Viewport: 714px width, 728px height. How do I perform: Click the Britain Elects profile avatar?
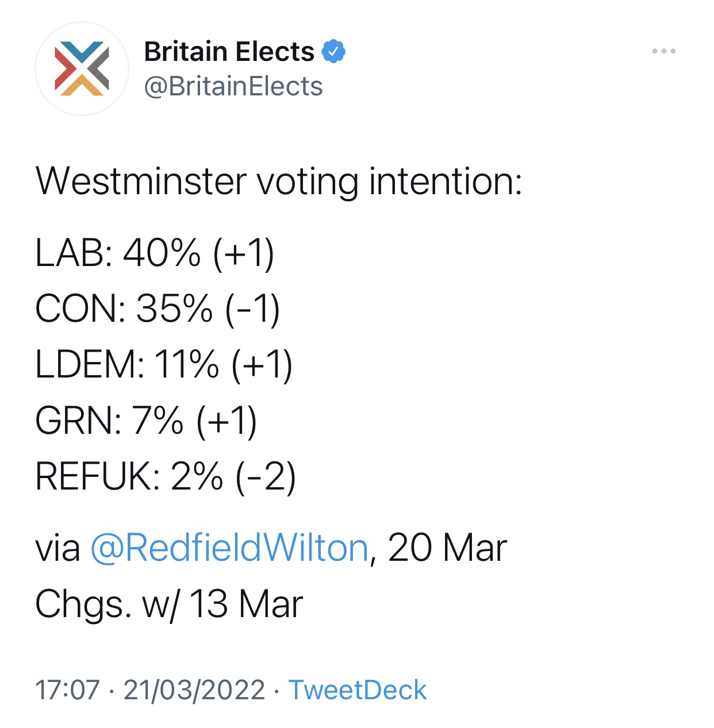tap(82, 69)
